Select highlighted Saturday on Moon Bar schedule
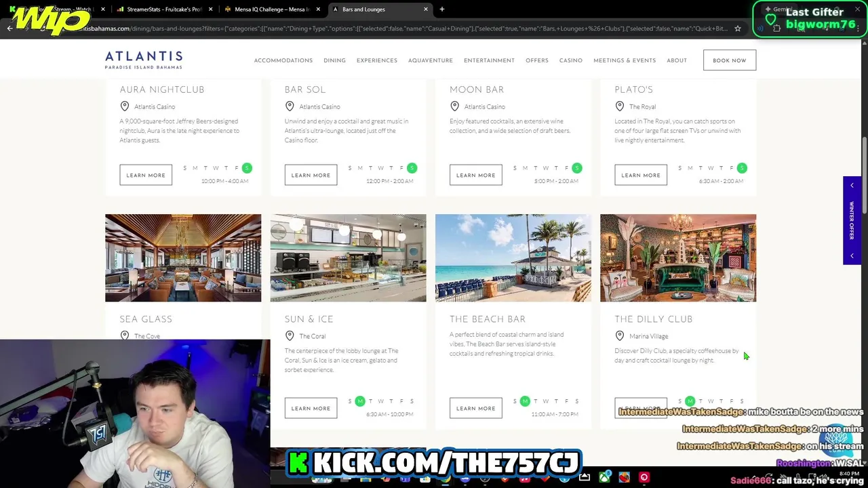 tap(577, 168)
